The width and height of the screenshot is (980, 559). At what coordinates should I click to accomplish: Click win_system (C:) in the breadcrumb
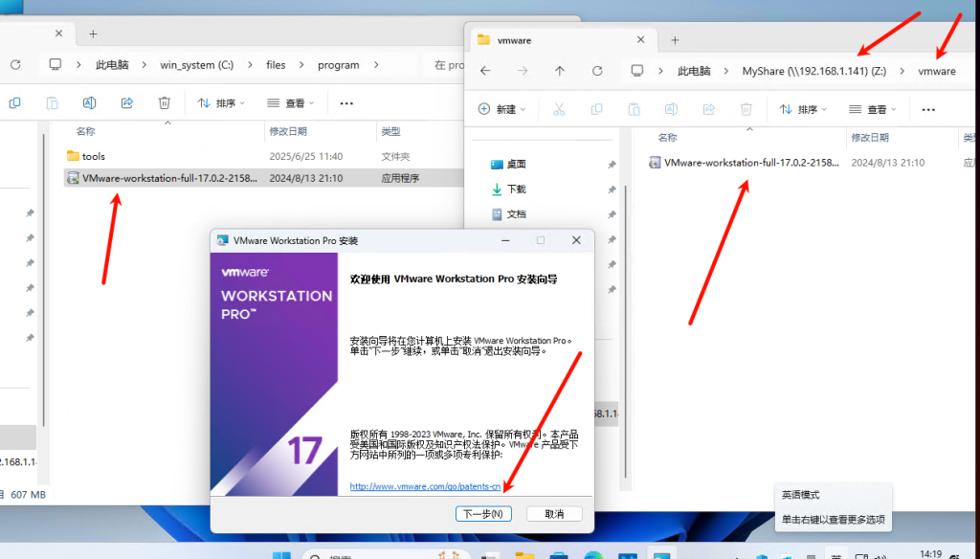(x=197, y=65)
